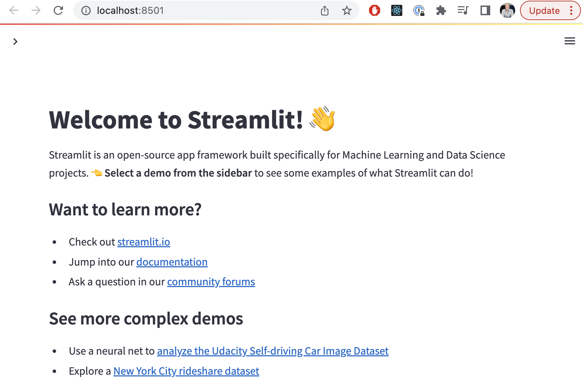Bookmark the page with the star icon
Screen dimensions: 583x392
point(347,10)
